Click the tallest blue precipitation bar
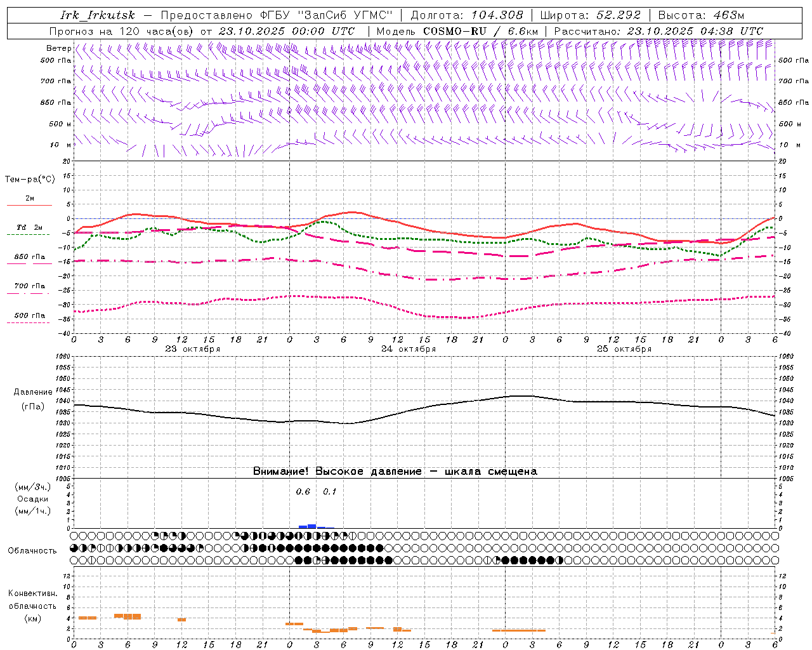This screenshot has height=650, width=812. pyautogui.click(x=311, y=526)
